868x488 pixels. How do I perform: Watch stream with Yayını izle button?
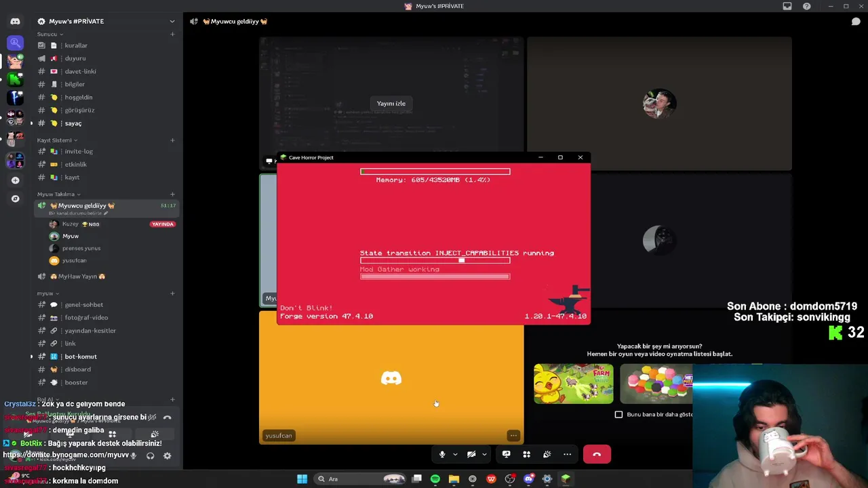[x=391, y=104]
